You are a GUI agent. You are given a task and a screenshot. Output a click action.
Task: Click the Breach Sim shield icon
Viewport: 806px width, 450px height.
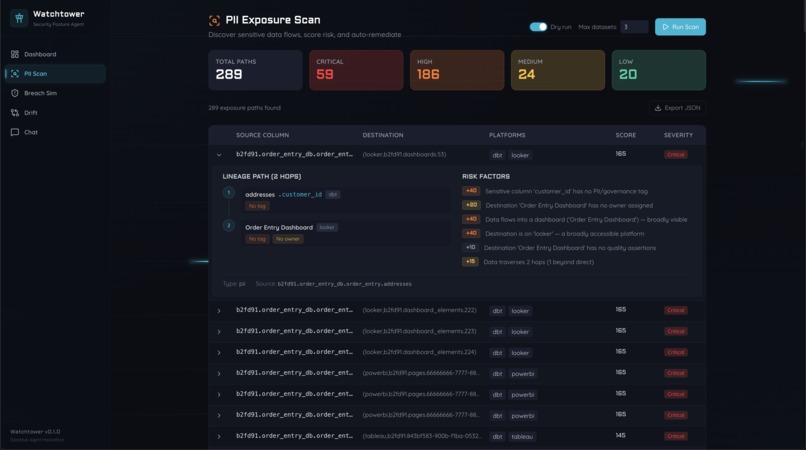click(x=15, y=93)
